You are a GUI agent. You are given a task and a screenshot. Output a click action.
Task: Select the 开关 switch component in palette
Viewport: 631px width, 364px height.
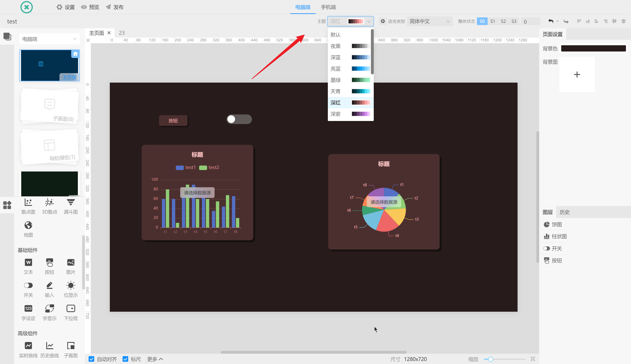point(28,290)
